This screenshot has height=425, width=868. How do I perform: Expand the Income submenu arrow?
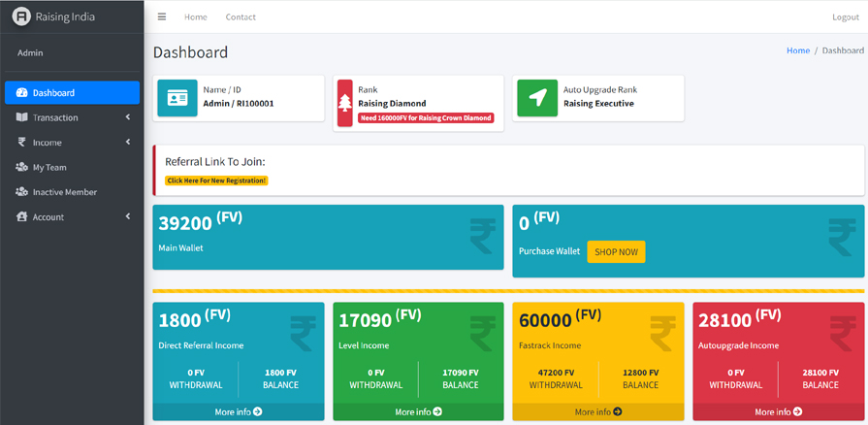127,143
